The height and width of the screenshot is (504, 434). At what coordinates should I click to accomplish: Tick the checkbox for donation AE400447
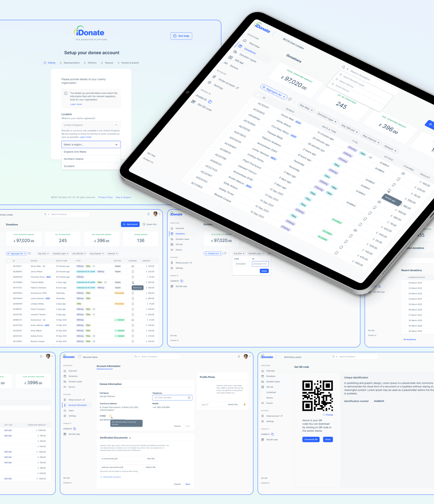coord(9,304)
